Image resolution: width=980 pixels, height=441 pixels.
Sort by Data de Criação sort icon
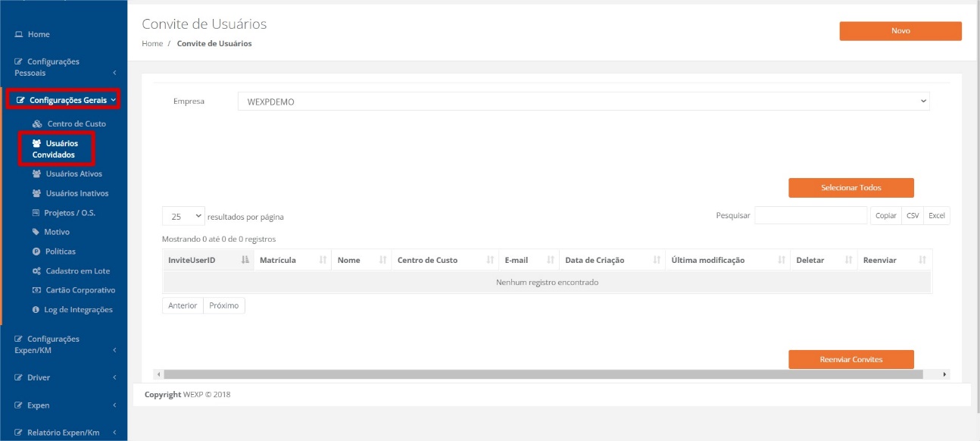point(656,260)
